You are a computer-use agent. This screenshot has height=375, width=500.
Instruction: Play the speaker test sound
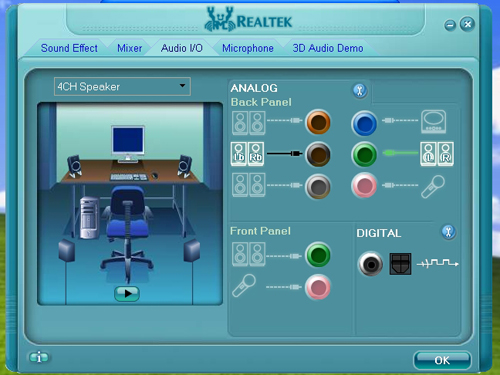tap(127, 294)
